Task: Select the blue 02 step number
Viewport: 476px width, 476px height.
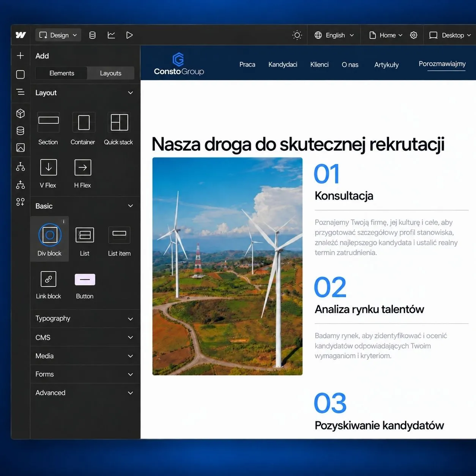Action: [330, 288]
